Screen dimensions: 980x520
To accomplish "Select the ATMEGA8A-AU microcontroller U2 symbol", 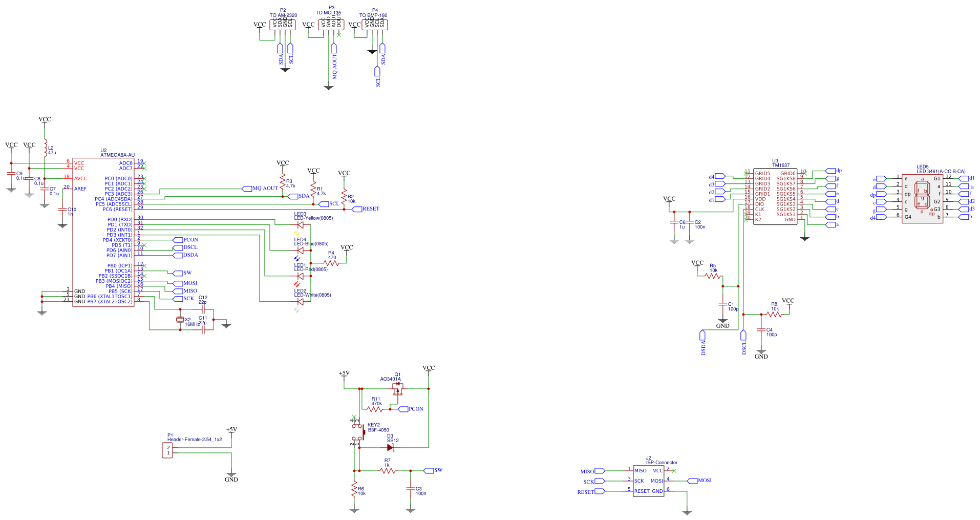I will point(102,232).
